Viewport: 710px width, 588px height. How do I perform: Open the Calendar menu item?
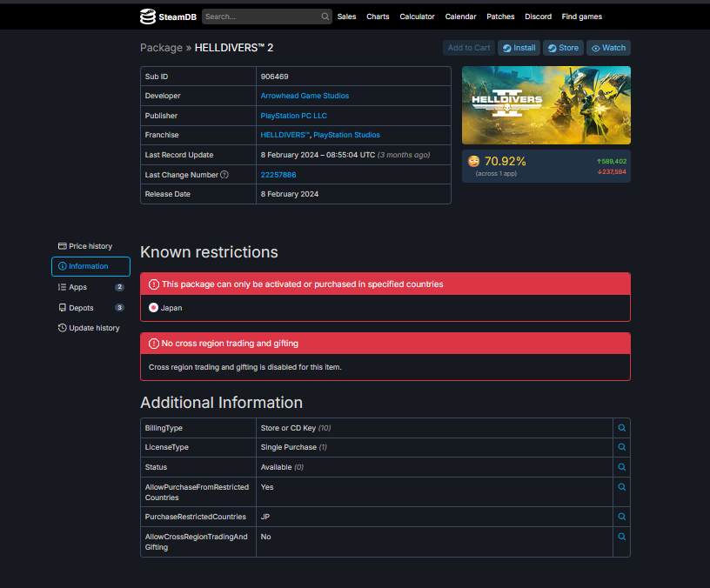click(460, 17)
